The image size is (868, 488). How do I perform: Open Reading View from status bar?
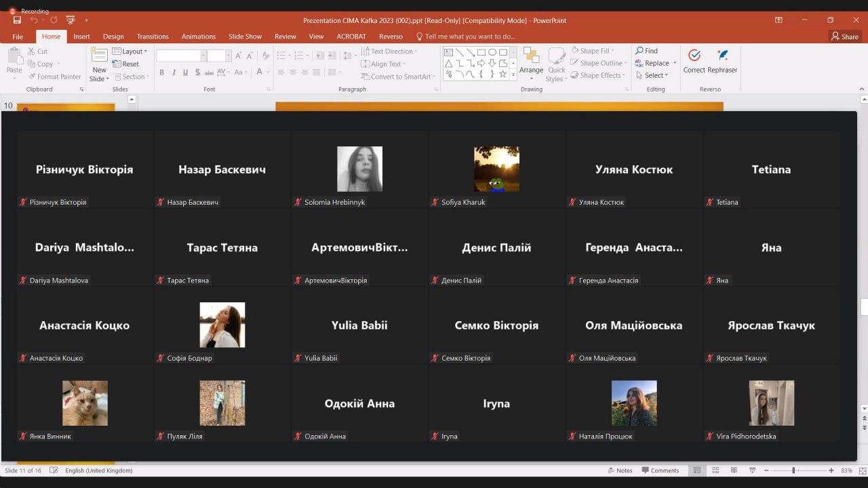pyautogui.click(x=734, y=470)
